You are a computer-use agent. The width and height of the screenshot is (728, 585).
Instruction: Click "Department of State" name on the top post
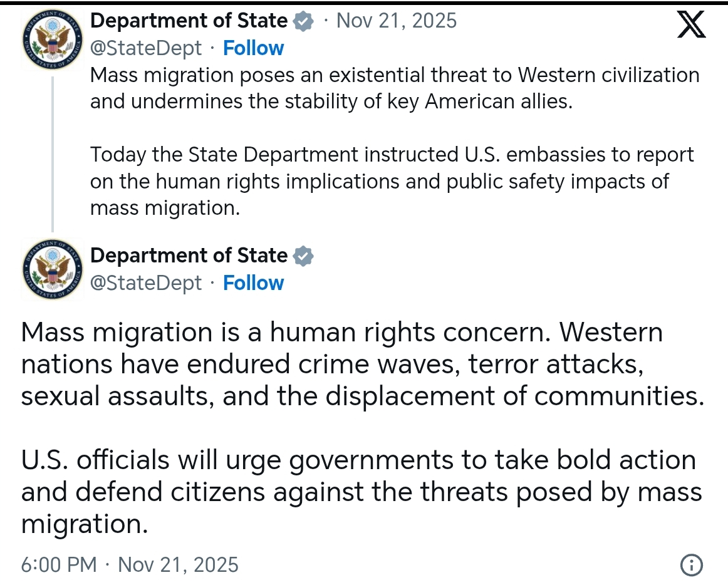pyautogui.click(x=189, y=21)
